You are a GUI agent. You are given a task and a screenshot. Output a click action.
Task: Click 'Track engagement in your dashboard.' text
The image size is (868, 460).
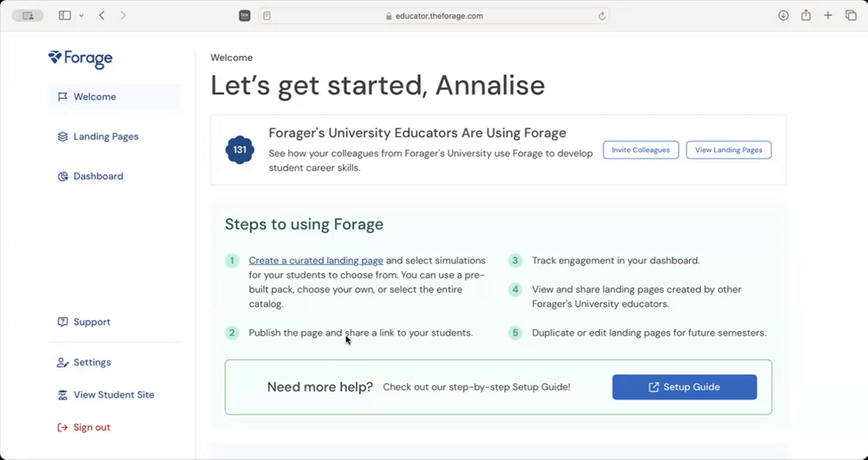point(615,261)
